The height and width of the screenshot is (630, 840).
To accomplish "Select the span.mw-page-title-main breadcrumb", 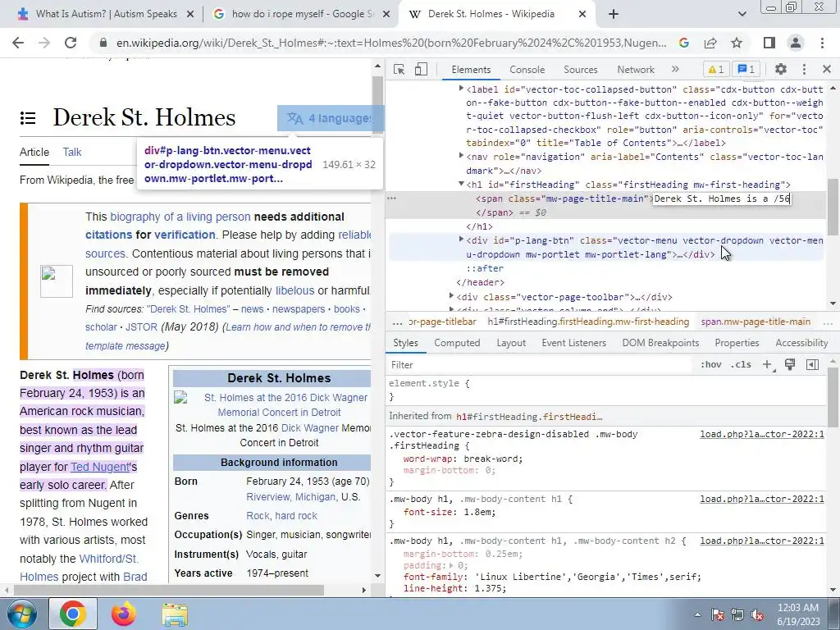I will click(756, 322).
